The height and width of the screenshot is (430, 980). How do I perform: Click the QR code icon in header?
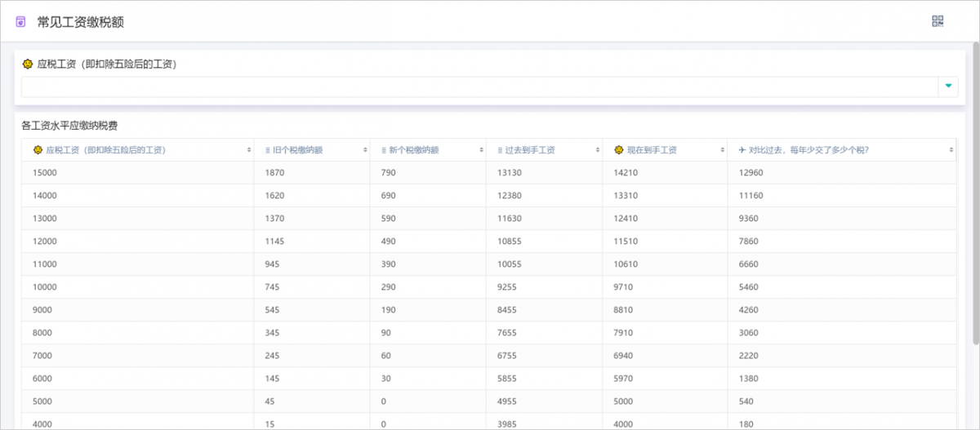[x=938, y=22]
